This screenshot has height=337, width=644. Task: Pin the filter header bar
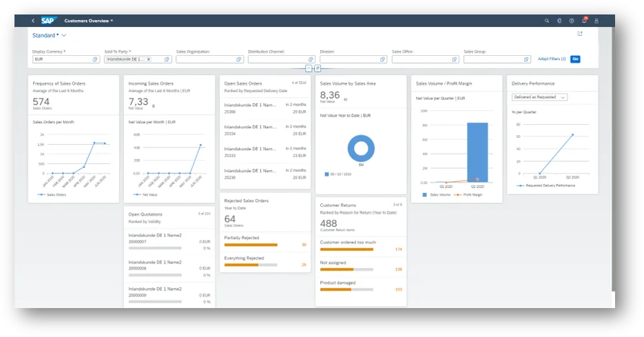[x=318, y=68]
